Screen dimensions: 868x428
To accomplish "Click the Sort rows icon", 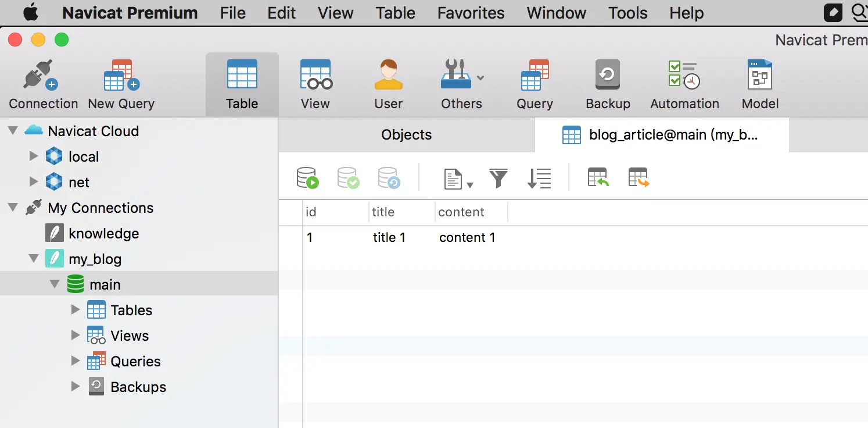I will tap(539, 178).
